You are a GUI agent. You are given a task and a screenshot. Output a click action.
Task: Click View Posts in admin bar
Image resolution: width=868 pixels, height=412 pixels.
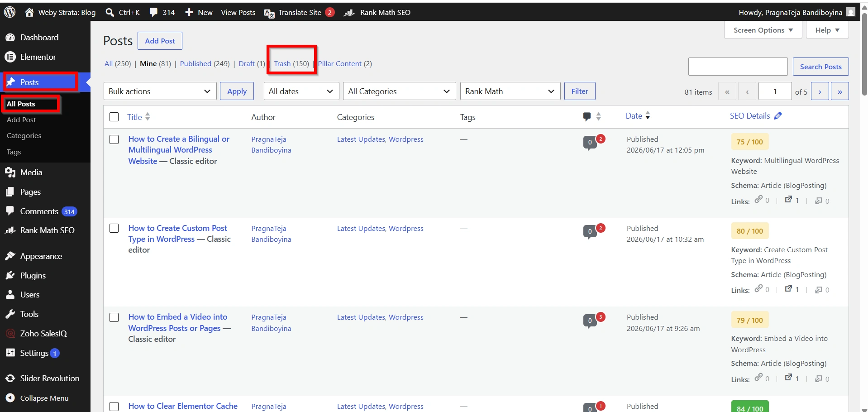(x=238, y=12)
